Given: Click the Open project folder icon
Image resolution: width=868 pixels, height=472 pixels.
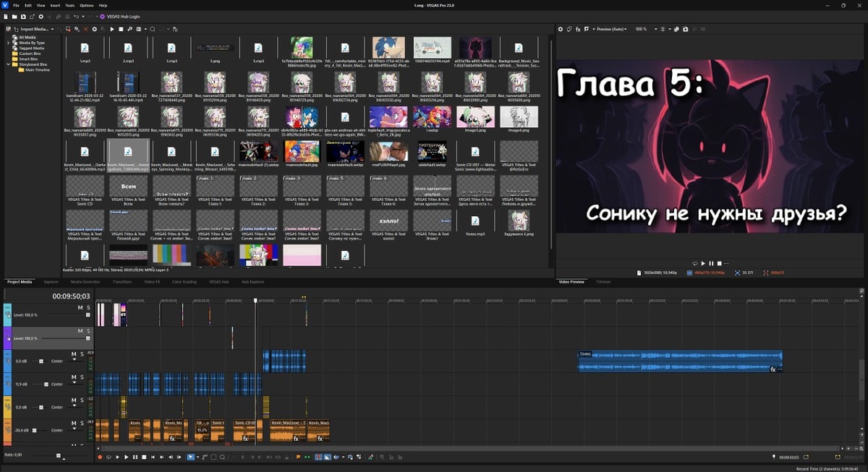Looking at the screenshot, I should coord(14,17).
